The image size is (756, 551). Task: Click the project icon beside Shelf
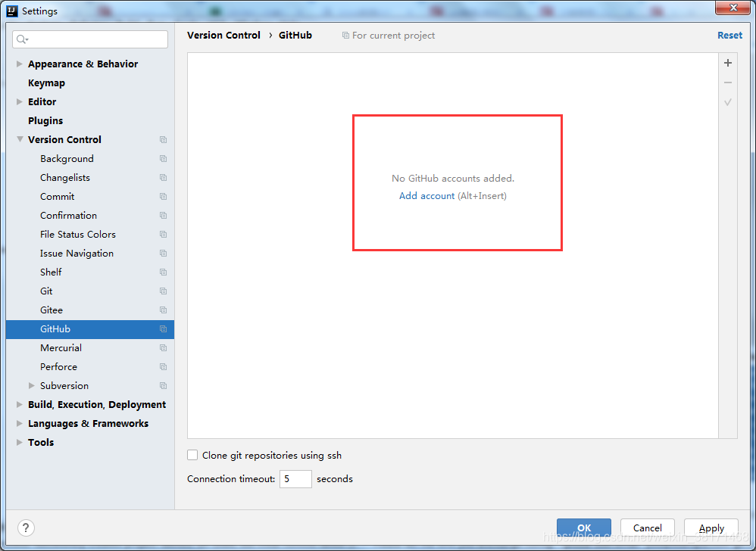[x=163, y=272]
